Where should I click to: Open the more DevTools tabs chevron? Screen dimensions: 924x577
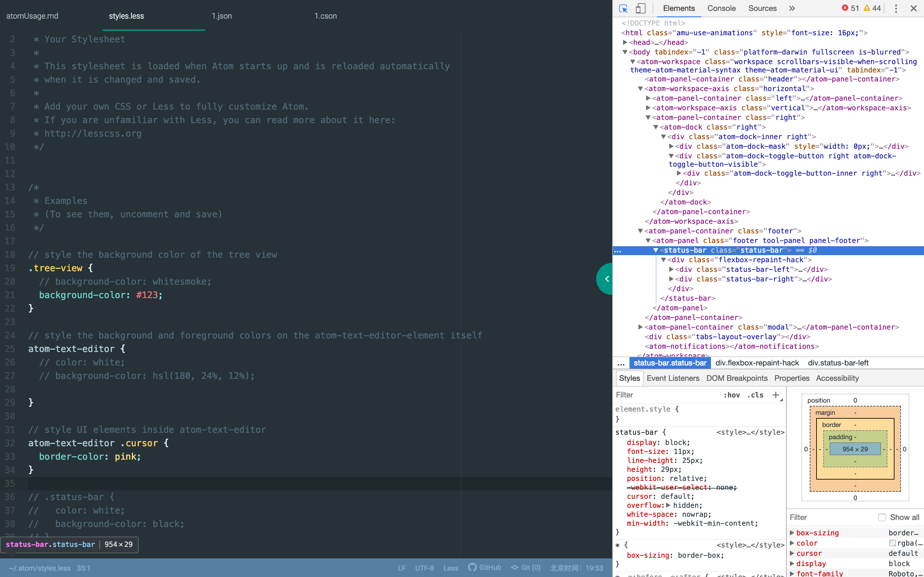pos(792,8)
